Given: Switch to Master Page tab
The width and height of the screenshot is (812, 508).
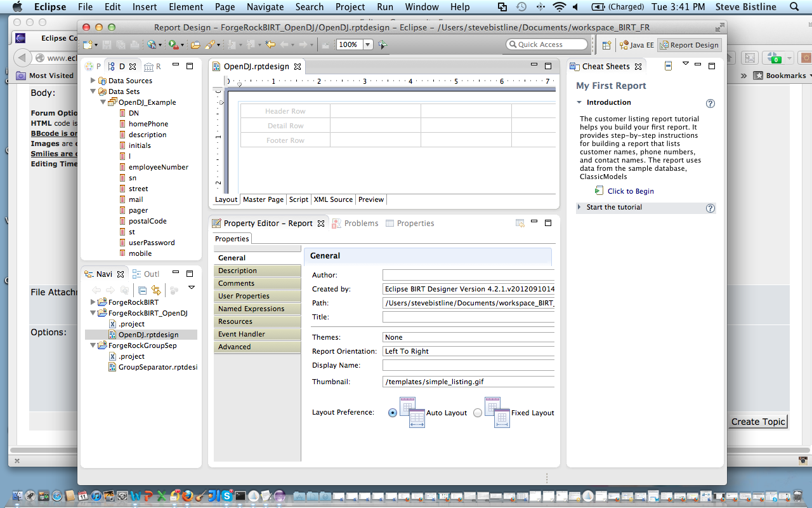Looking at the screenshot, I should (263, 199).
